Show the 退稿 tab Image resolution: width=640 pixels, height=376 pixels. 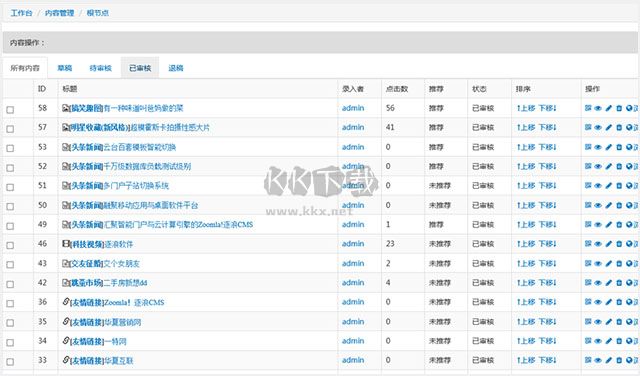coord(176,68)
